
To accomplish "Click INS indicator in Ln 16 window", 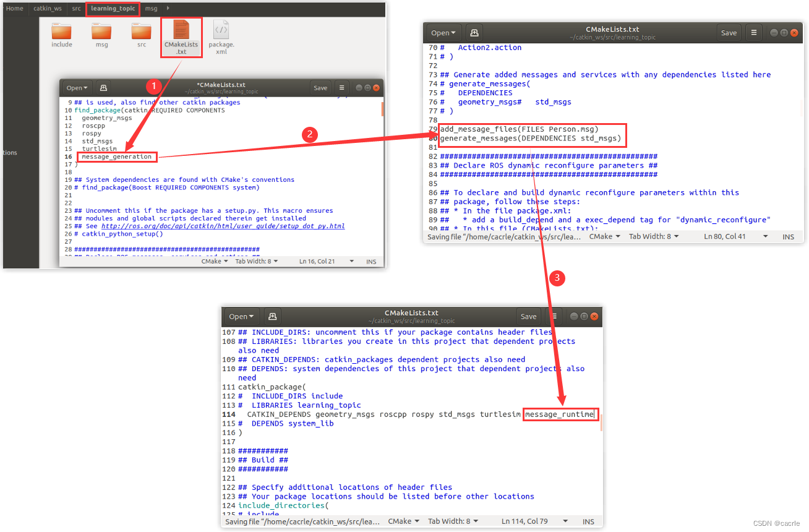I will 370,262.
